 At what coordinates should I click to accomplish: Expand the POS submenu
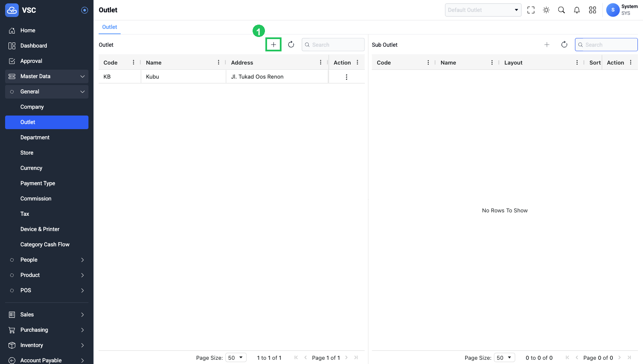[x=47, y=291]
